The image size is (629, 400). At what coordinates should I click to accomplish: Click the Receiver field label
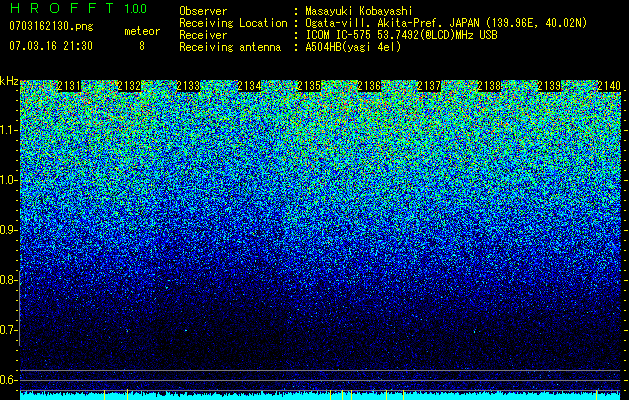click(203, 35)
